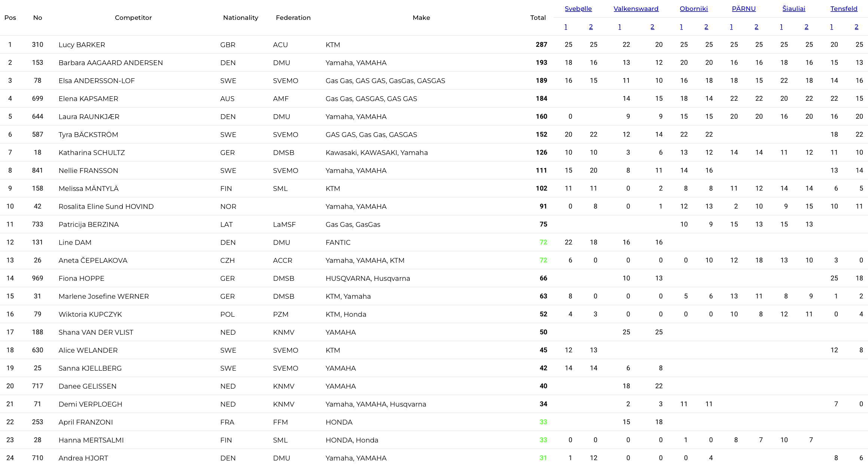Click the Pos column header
Viewport: 868px width, 465px height.
click(10, 18)
